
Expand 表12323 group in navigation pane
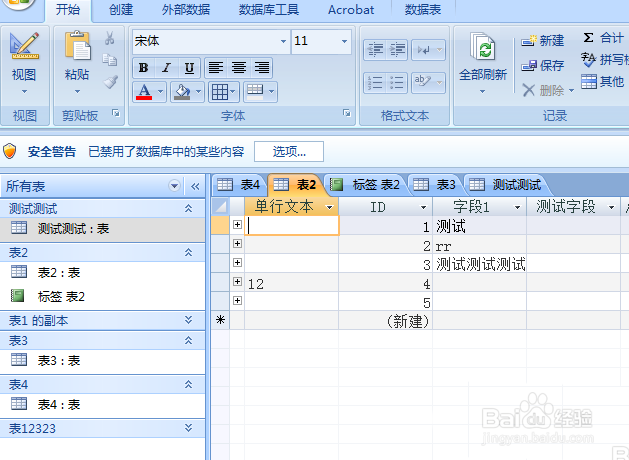point(189,428)
